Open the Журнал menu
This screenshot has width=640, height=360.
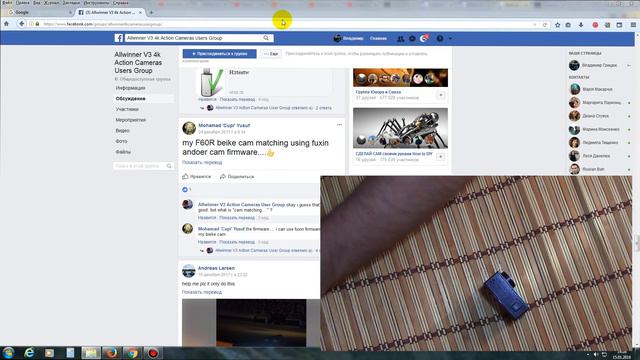point(51,3)
